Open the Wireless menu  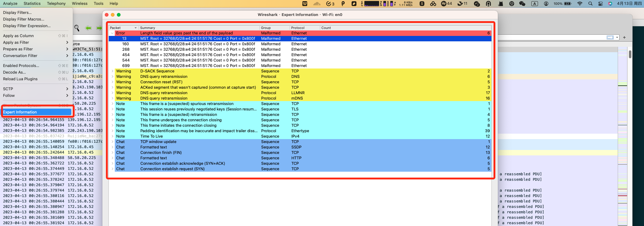coord(80,4)
